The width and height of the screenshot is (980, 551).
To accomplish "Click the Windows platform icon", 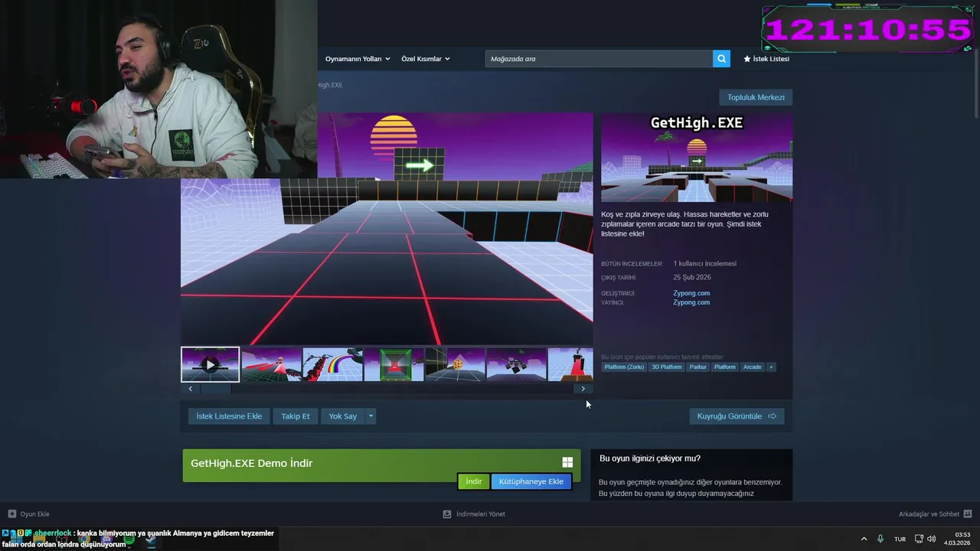I will click(x=567, y=462).
